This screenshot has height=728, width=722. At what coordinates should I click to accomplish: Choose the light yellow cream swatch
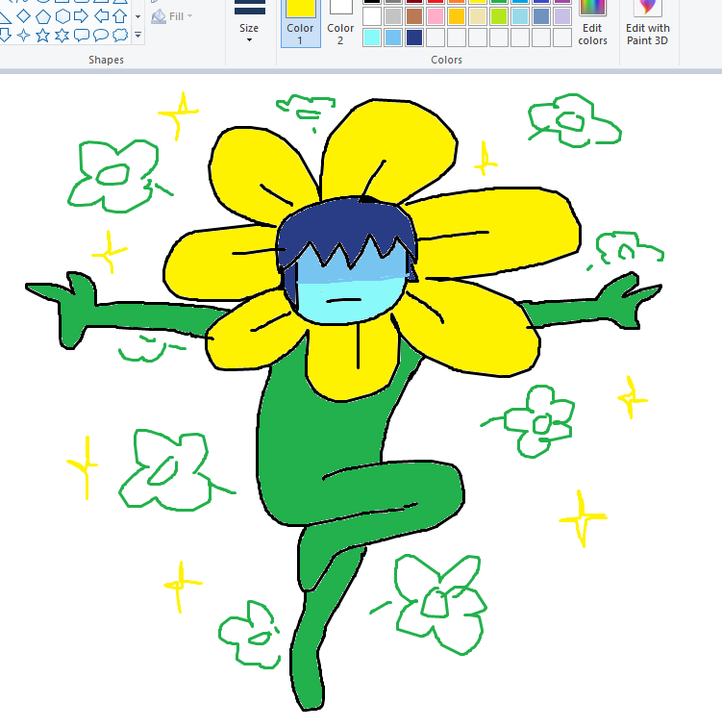478,16
